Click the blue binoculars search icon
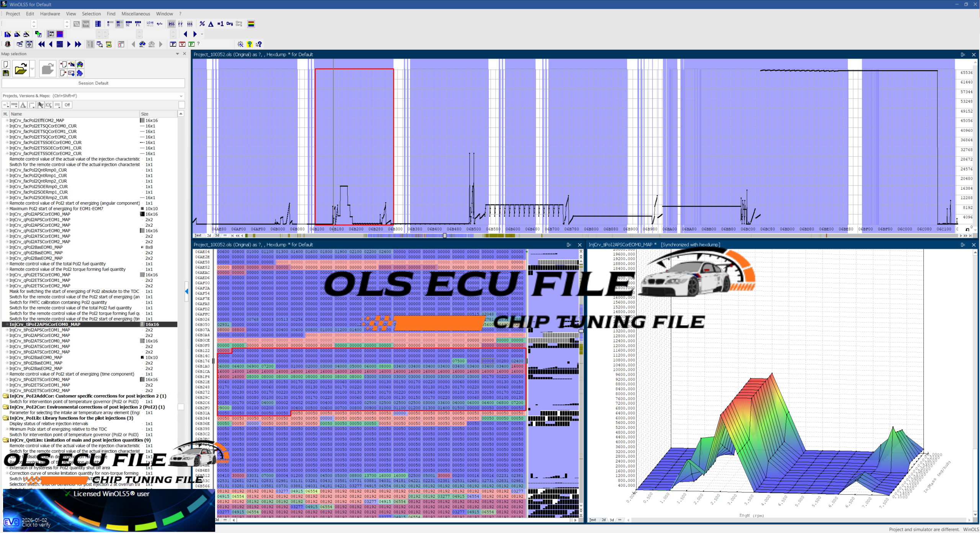 pos(142,44)
